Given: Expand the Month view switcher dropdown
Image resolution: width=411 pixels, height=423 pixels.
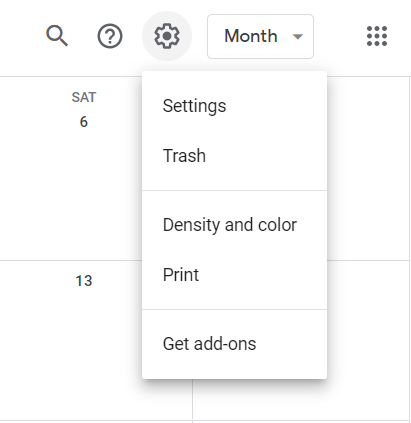Looking at the screenshot, I should coord(260,36).
